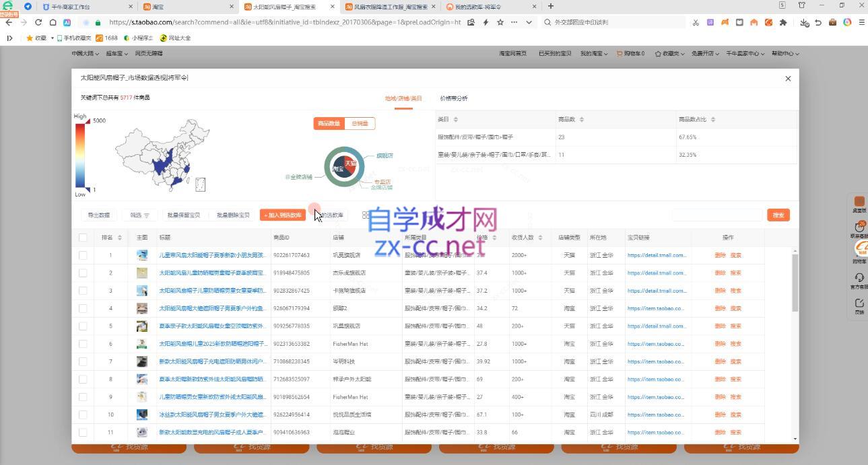Open a new browser tab with plus icon
Viewport: 868px width, 465px height.
pos(551,6)
